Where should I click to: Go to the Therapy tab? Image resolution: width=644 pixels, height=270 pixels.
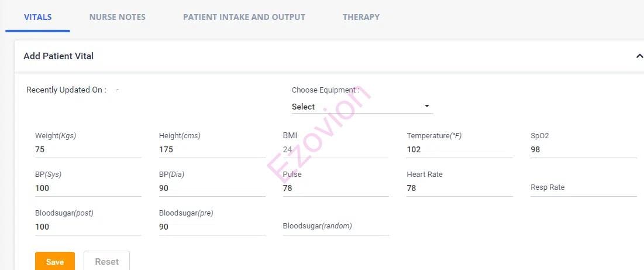pyautogui.click(x=361, y=17)
